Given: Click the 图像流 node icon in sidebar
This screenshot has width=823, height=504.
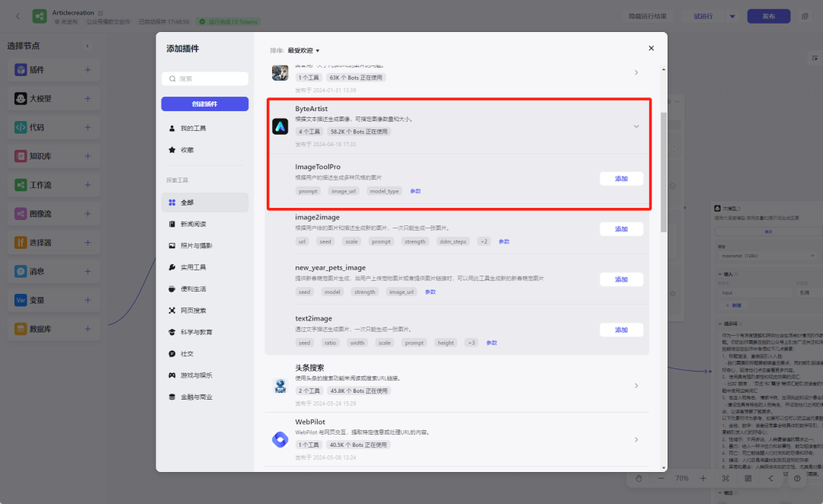Looking at the screenshot, I should [x=21, y=214].
